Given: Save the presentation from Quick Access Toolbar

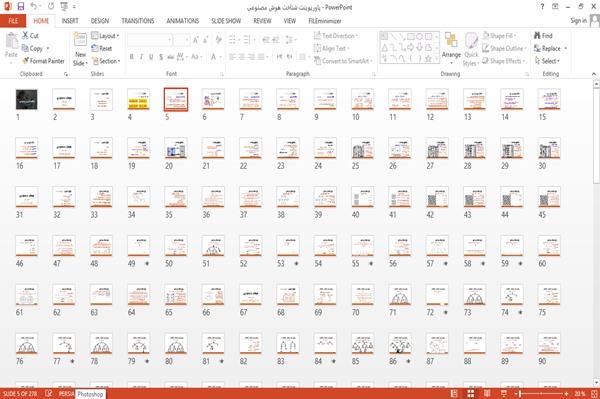Looking at the screenshot, I should [x=21, y=7].
